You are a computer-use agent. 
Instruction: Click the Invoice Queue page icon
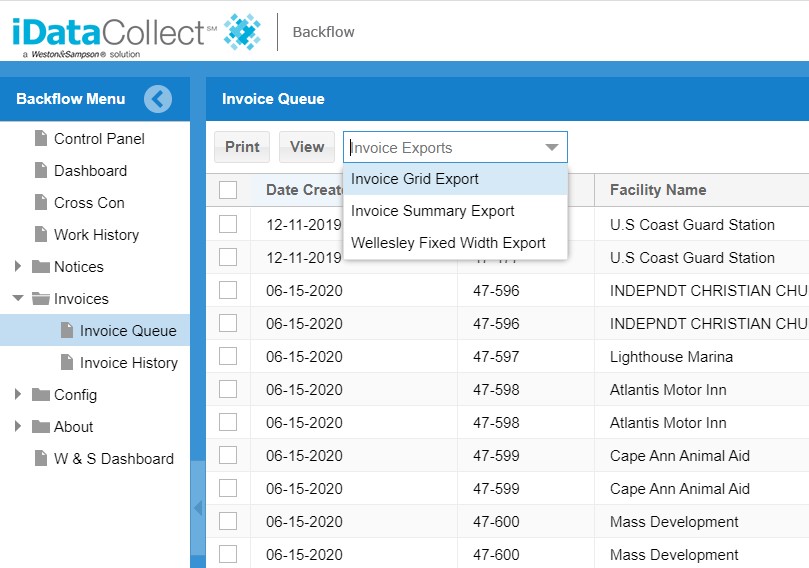(x=67, y=330)
